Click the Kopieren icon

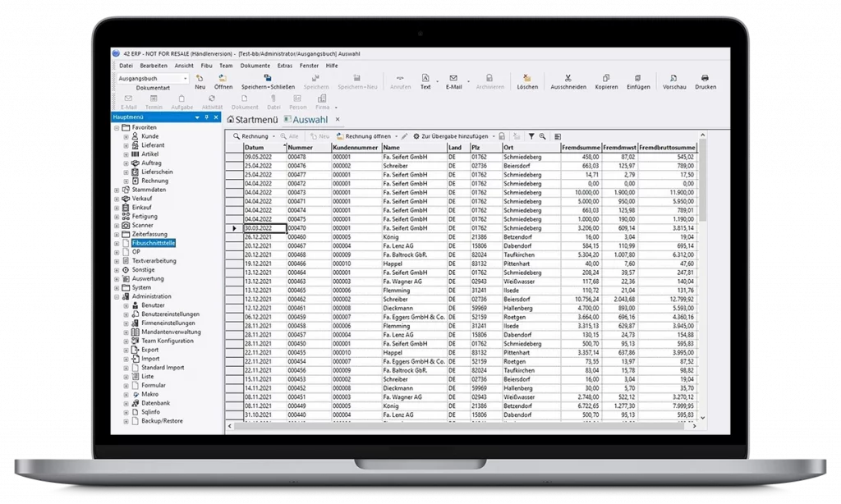click(x=606, y=78)
